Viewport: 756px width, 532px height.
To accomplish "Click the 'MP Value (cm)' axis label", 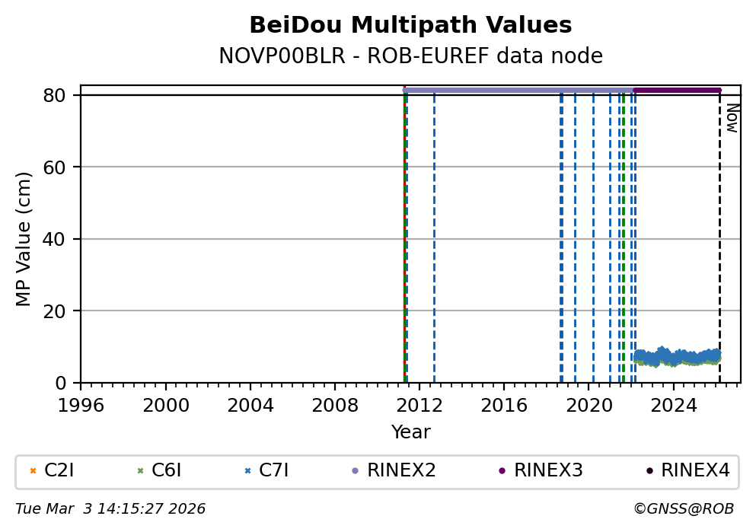I will pos(24,239).
